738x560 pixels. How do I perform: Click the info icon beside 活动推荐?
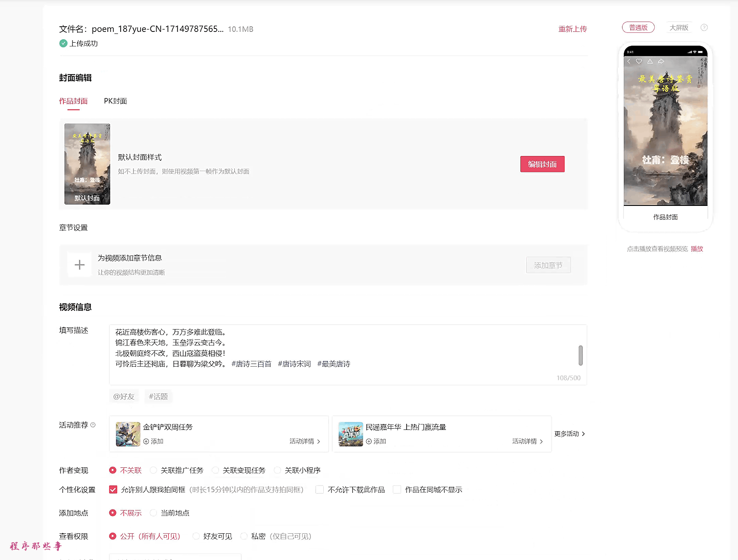[93, 425]
